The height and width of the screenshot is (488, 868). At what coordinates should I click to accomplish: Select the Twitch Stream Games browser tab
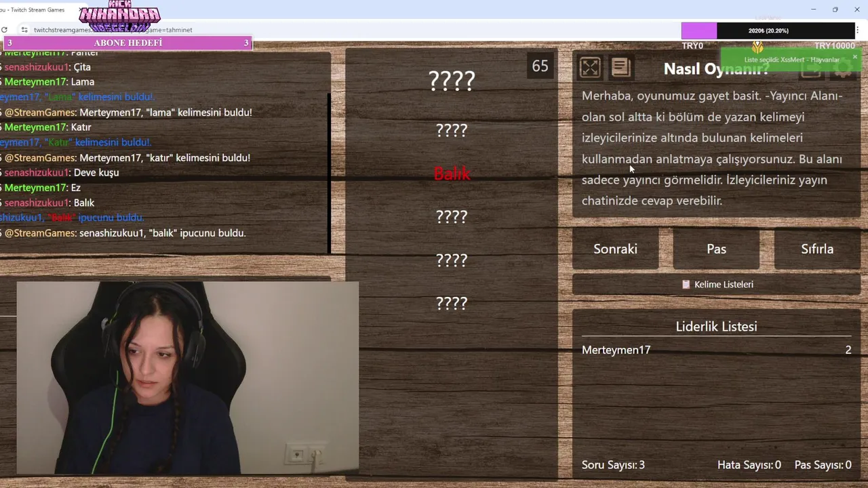[x=37, y=9]
